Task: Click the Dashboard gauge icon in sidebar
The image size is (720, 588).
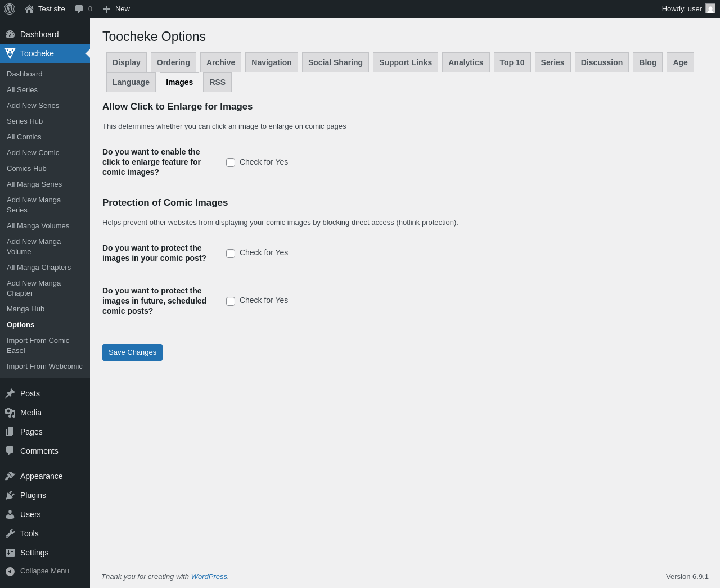Action: point(10,34)
